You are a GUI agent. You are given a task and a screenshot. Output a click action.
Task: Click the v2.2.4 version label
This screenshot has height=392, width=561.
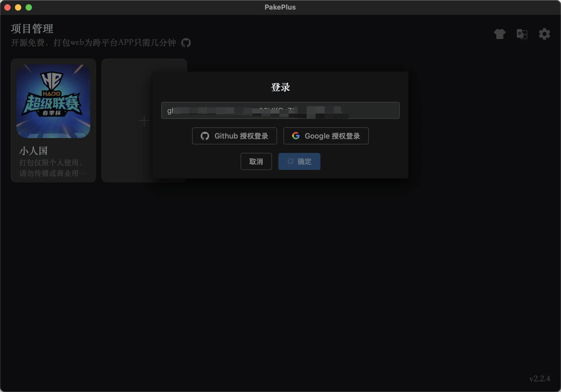click(x=539, y=378)
